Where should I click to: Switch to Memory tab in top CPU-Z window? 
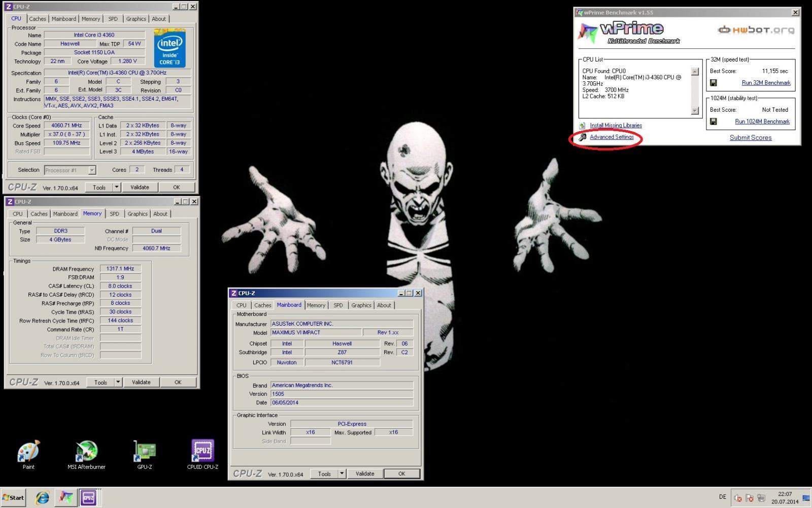click(91, 19)
